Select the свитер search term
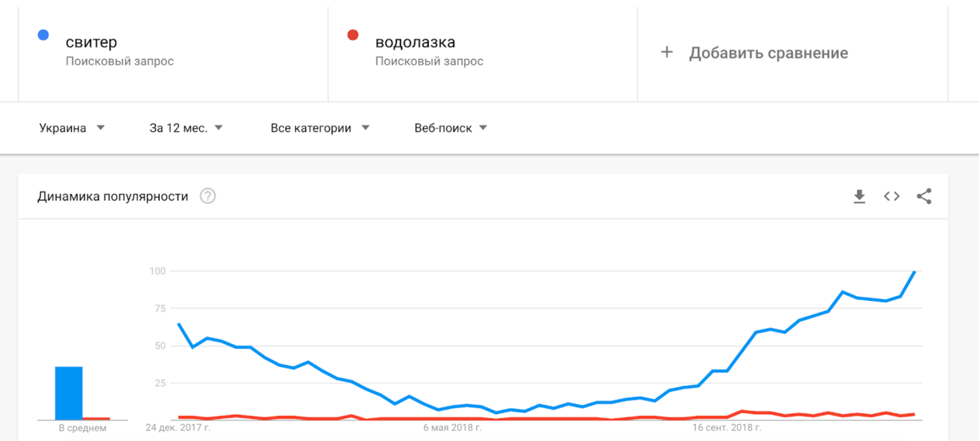The image size is (980, 441). (92, 42)
